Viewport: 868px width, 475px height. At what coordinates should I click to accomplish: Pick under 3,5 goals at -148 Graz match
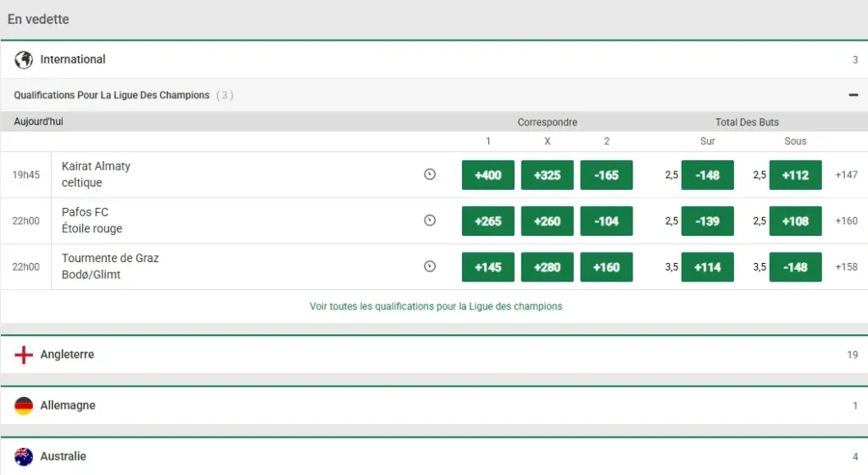click(795, 267)
